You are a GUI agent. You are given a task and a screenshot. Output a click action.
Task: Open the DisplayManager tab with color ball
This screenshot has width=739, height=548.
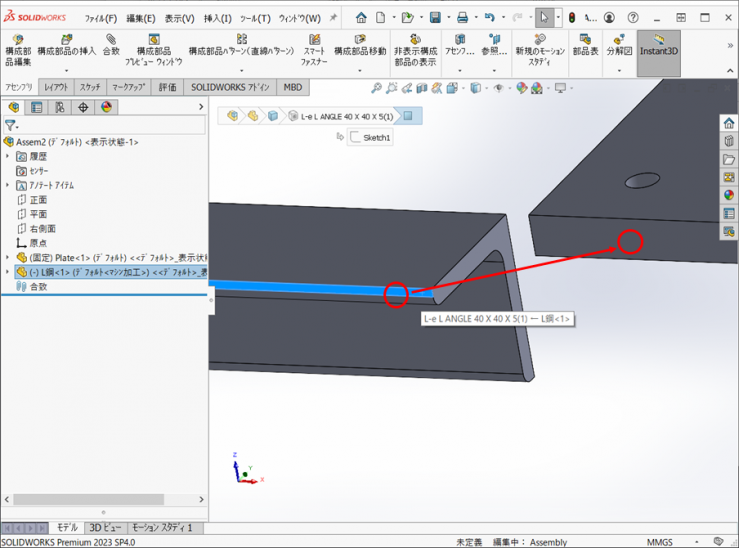coord(105,108)
